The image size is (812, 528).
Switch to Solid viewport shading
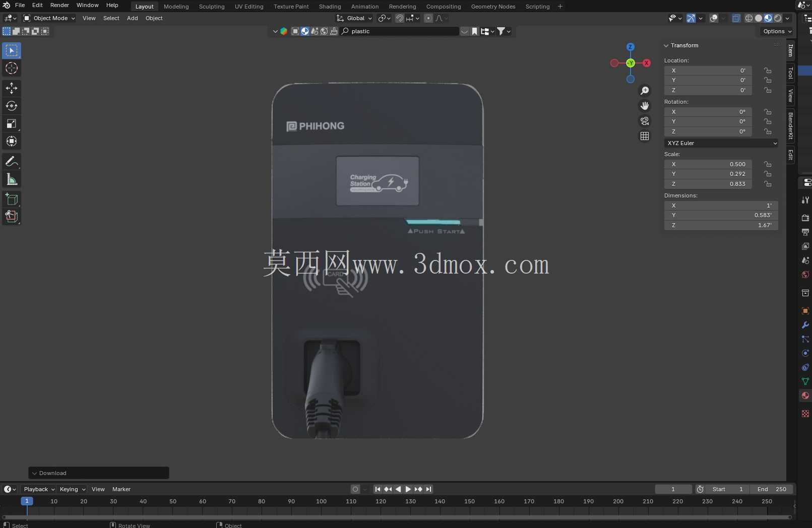pyautogui.click(x=759, y=18)
